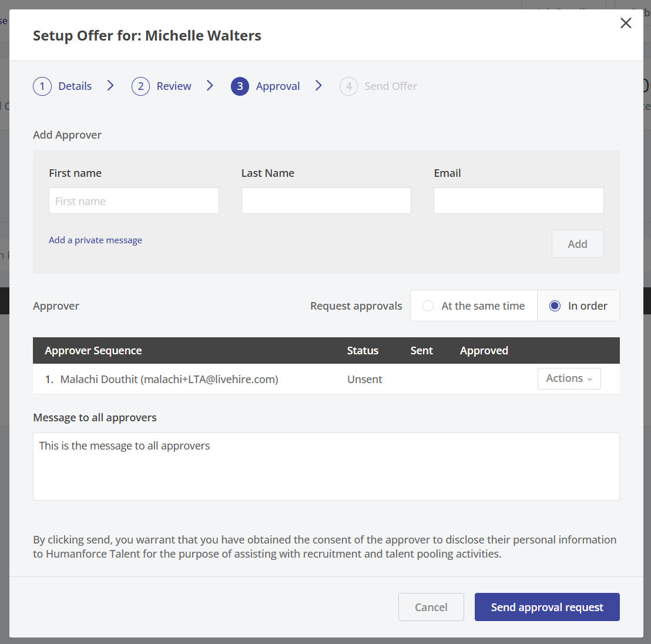
Task: Click 'Add a private message' link
Action: 95,240
